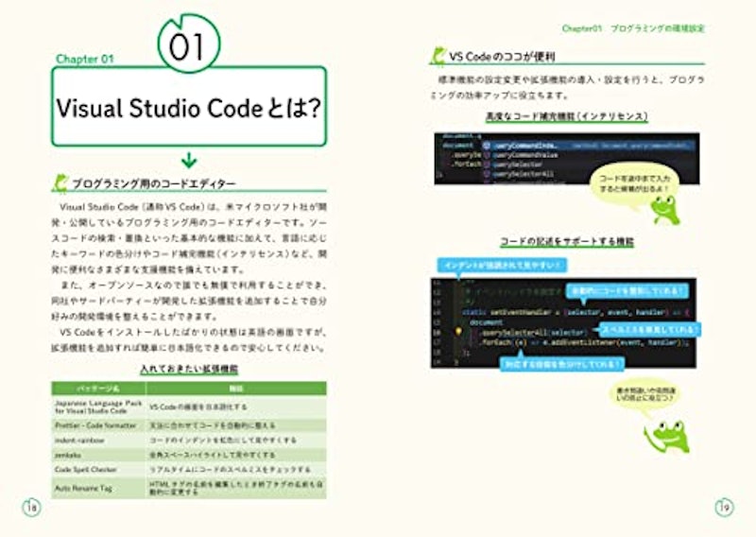Click frog icon beside プログラミング用のコードエディター heading
This screenshot has width=756, height=537.
coord(60,183)
